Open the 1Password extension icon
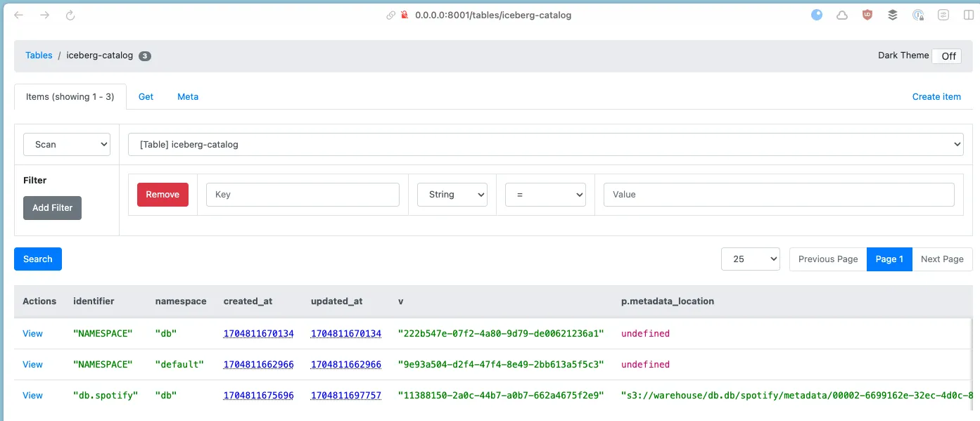The image size is (980, 421). 918,15
